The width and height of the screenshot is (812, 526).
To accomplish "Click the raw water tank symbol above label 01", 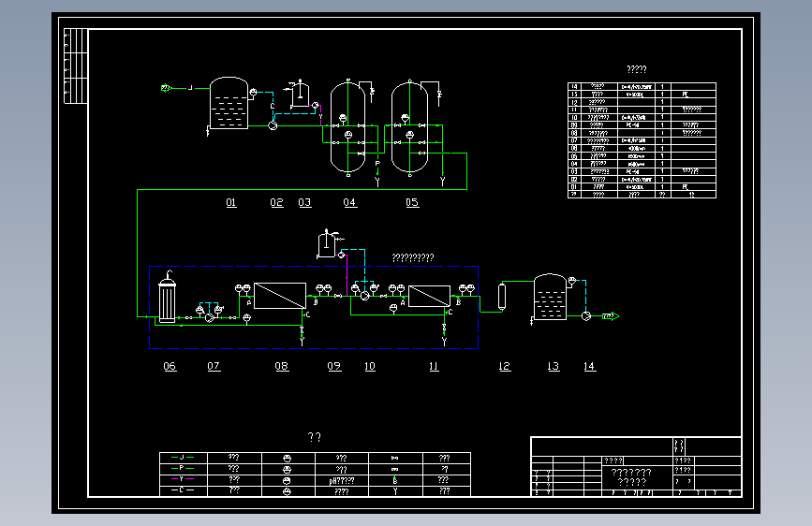I will click(229, 103).
